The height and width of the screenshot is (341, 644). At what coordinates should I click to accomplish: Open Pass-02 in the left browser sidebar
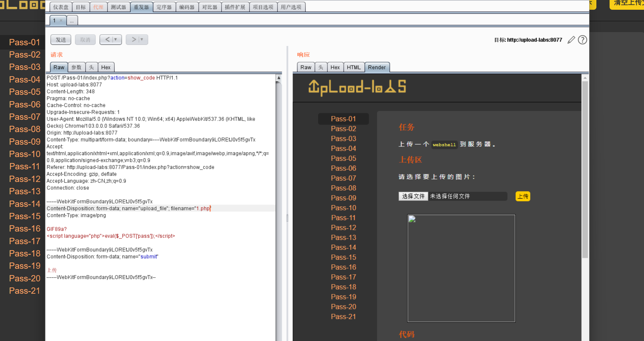click(x=25, y=54)
